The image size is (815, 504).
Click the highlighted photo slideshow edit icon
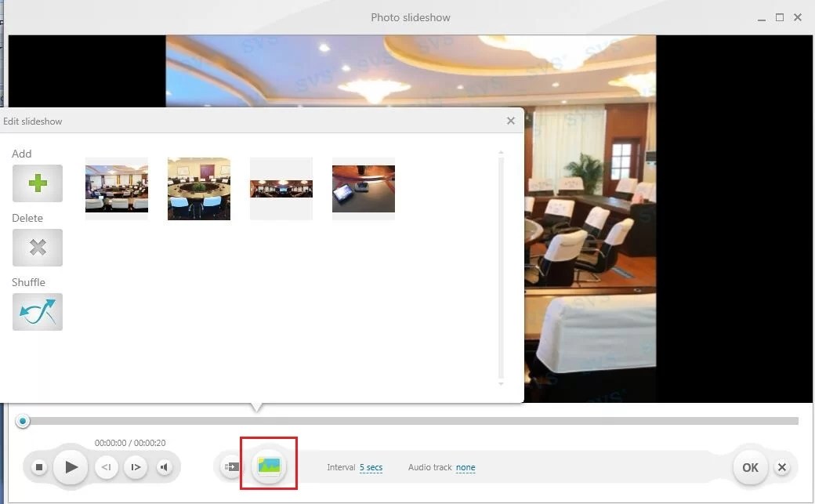coord(269,463)
